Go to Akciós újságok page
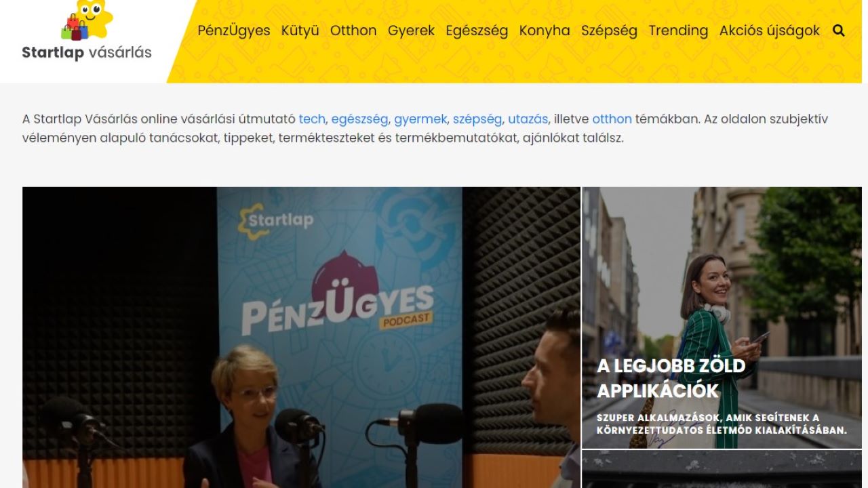868x488 pixels. 770,30
